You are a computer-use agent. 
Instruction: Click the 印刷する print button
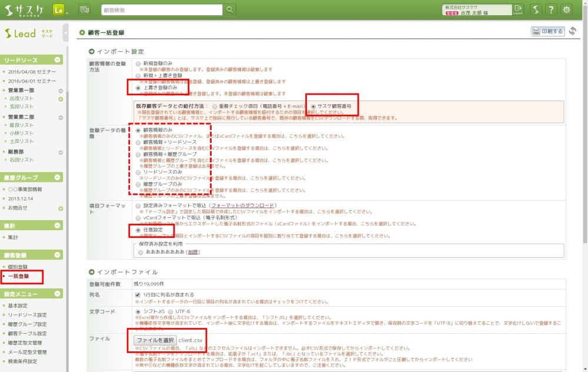coord(547,31)
